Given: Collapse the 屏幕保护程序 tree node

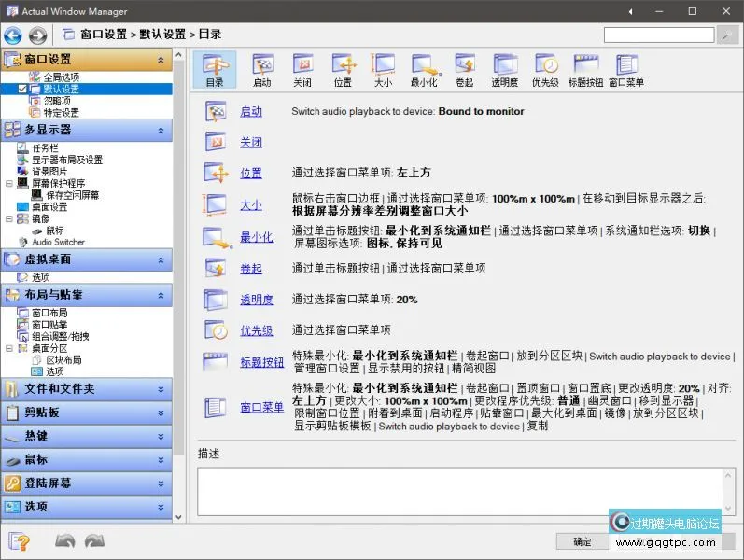Looking at the screenshot, I should 9,184.
